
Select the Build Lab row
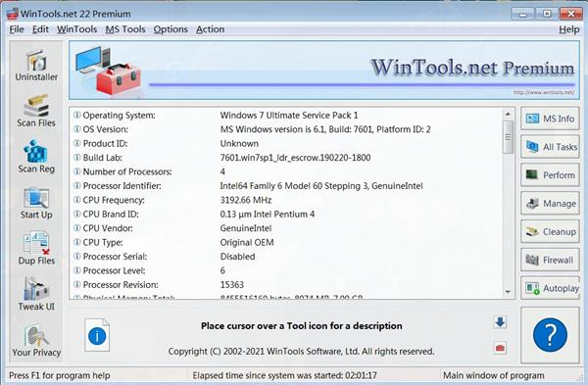point(286,158)
